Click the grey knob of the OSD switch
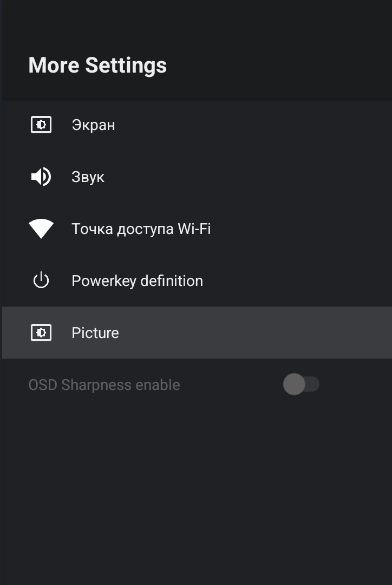The height and width of the screenshot is (585, 392). point(294,385)
